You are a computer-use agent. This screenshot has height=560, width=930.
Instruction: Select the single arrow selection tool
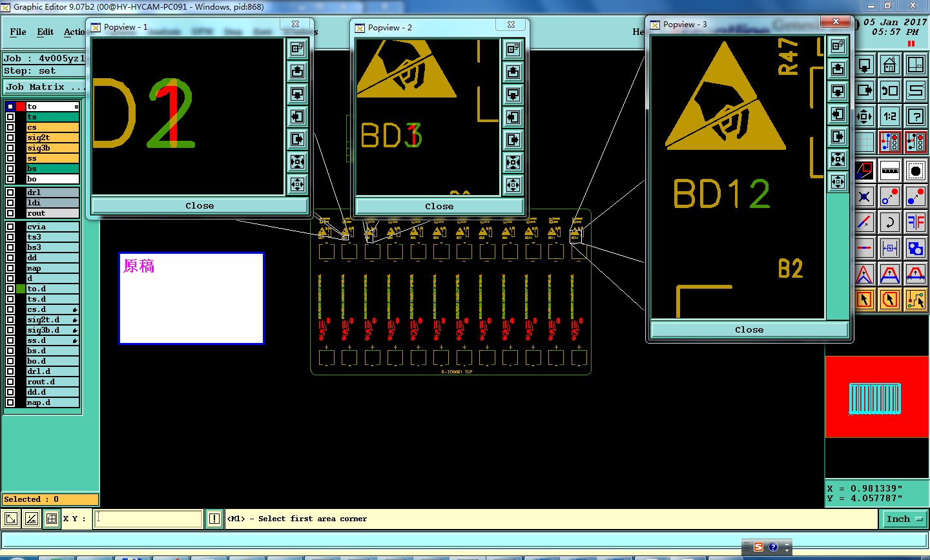865,300
